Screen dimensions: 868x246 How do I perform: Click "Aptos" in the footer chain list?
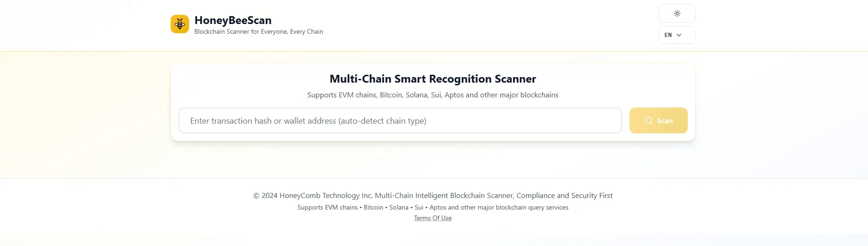(438, 208)
